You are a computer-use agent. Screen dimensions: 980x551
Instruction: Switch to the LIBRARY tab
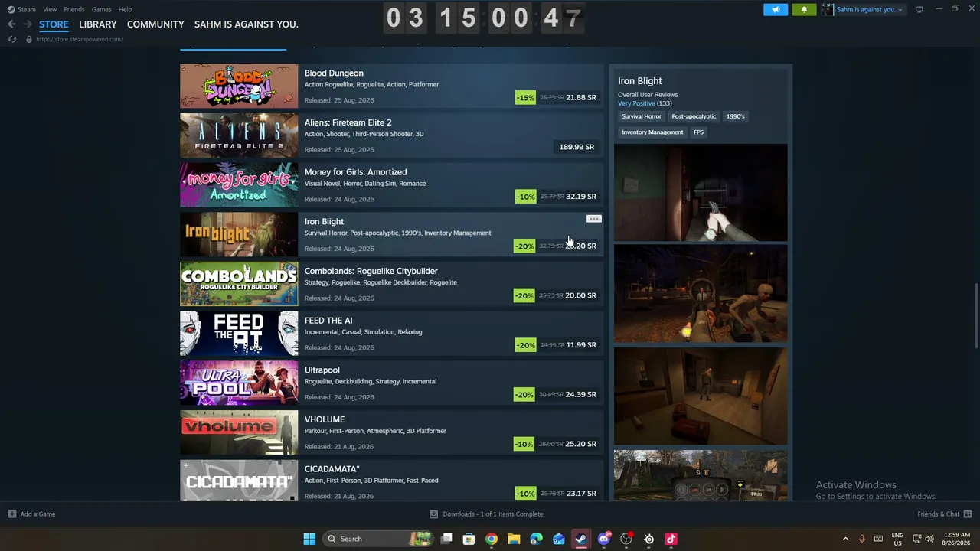98,24
